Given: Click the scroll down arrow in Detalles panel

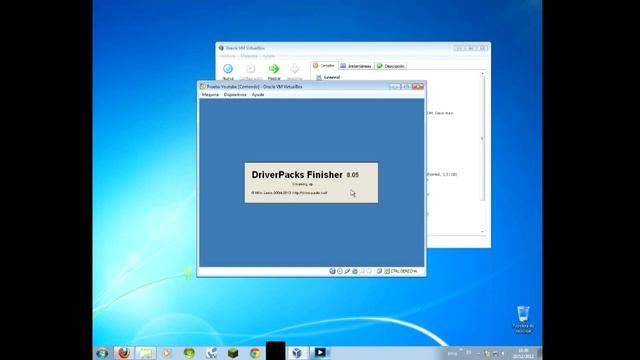Looking at the screenshot, I should point(482,232).
